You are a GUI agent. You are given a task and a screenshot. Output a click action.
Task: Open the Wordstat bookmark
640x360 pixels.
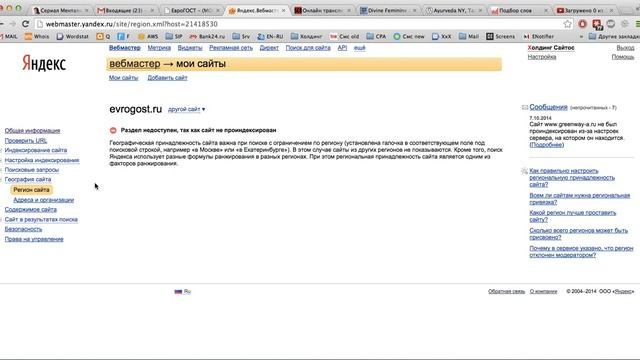pyautogui.click(x=72, y=36)
